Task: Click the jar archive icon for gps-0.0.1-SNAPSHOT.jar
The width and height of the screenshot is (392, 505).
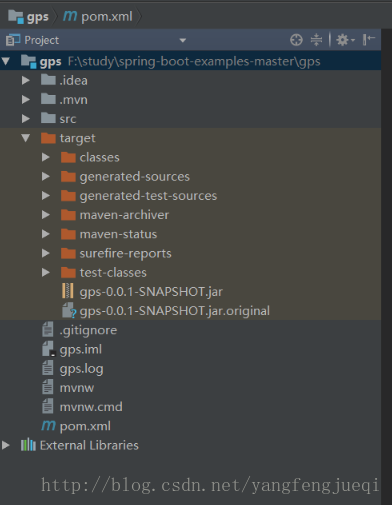Action: 68,291
